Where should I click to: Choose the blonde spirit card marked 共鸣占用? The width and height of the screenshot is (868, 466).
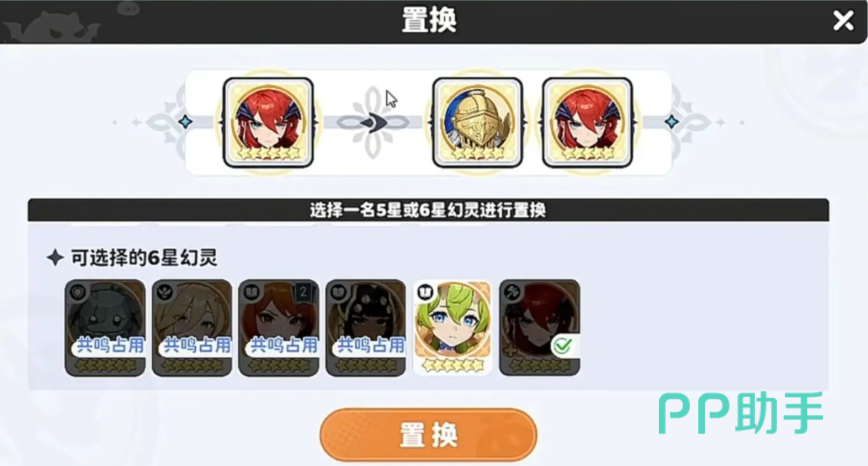pyautogui.click(x=192, y=328)
